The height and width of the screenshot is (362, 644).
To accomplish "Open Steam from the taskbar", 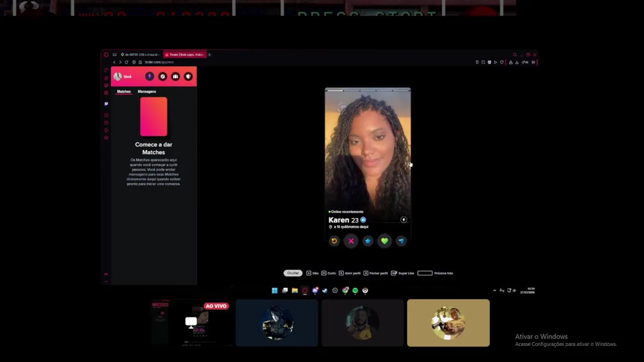I will 325,291.
